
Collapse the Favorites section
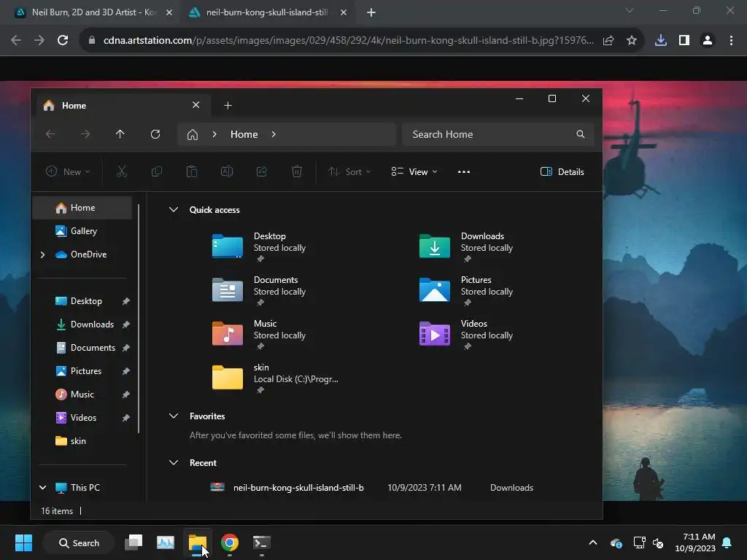pyautogui.click(x=174, y=416)
